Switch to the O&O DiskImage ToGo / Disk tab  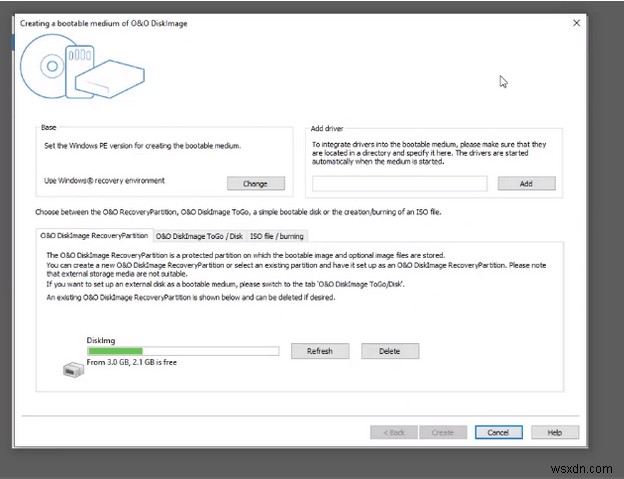click(x=199, y=236)
